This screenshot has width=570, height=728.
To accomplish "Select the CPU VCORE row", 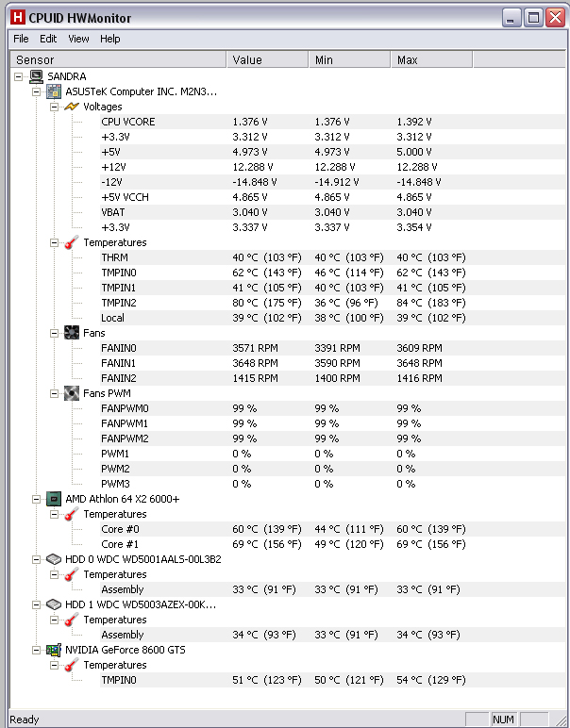I will tap(332, 122).
